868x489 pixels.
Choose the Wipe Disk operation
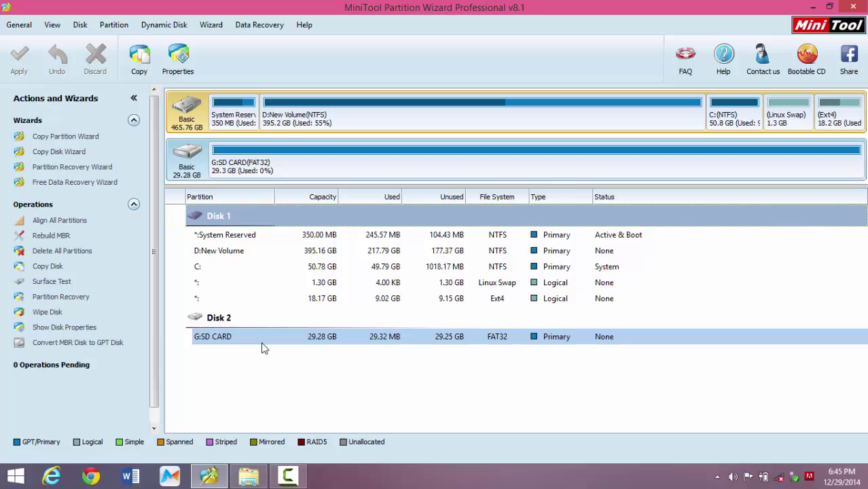(x=47, y=312)
